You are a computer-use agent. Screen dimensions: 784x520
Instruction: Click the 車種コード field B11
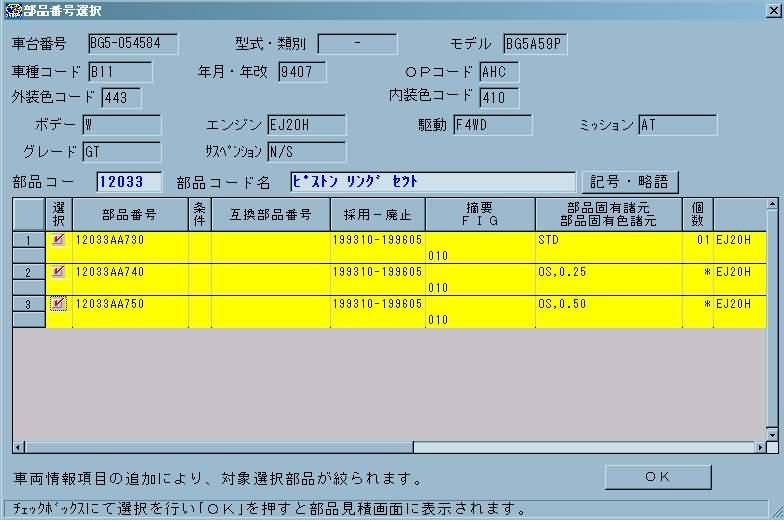click(x=120, y=72)
